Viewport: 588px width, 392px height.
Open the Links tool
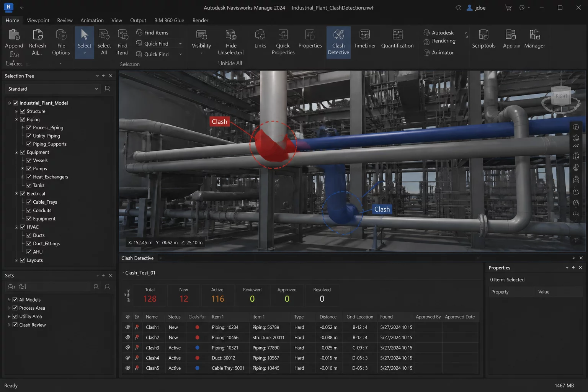(260, 39)
